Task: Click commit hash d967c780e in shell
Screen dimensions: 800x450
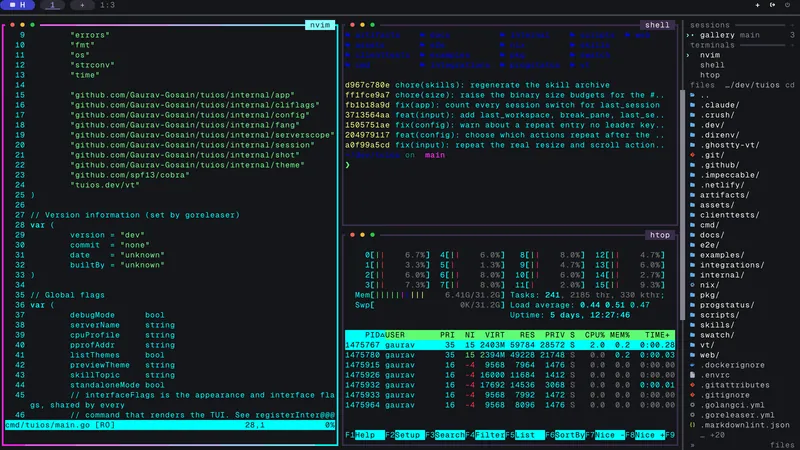Action: (367, 85)
